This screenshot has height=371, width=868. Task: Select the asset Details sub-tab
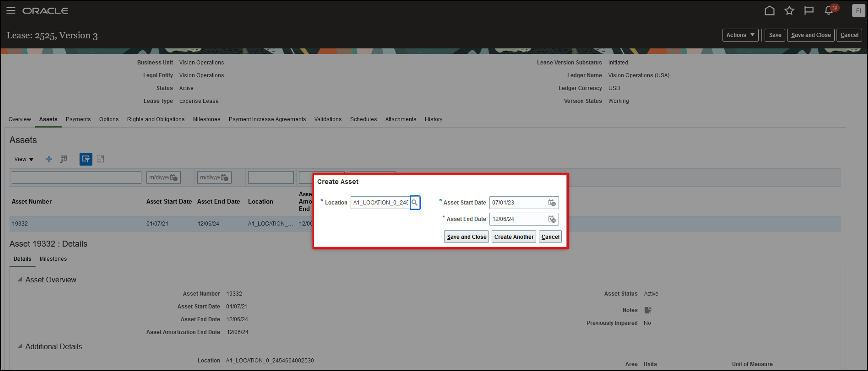[22, 259]
